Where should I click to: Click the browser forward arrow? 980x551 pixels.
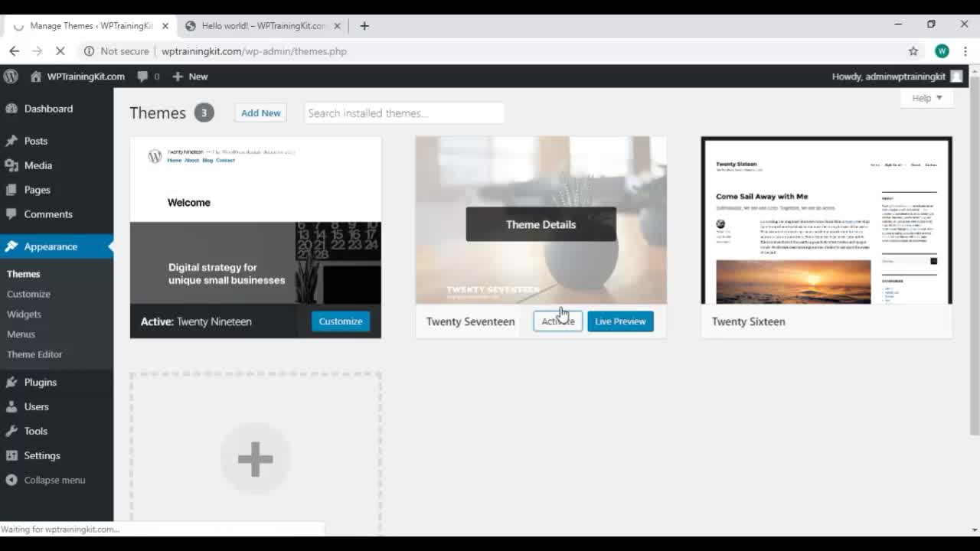click(x=38, y=51)
